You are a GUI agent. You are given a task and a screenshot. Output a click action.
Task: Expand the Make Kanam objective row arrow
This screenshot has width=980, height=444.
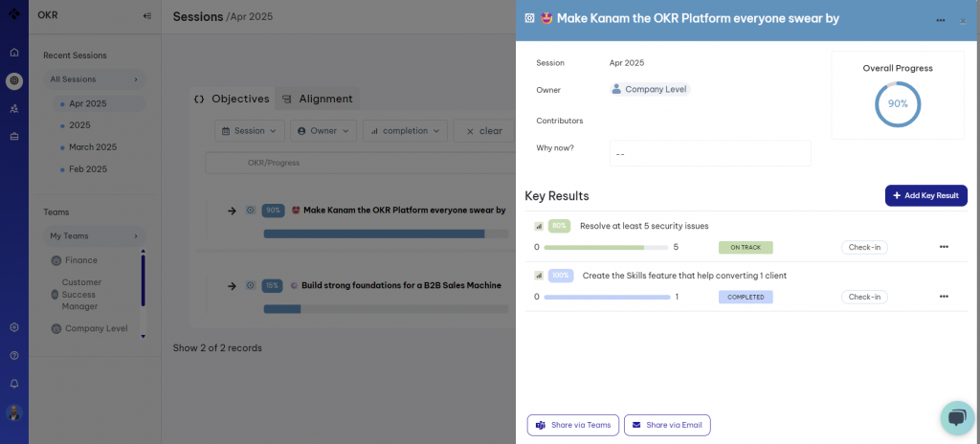click(232, 211)
